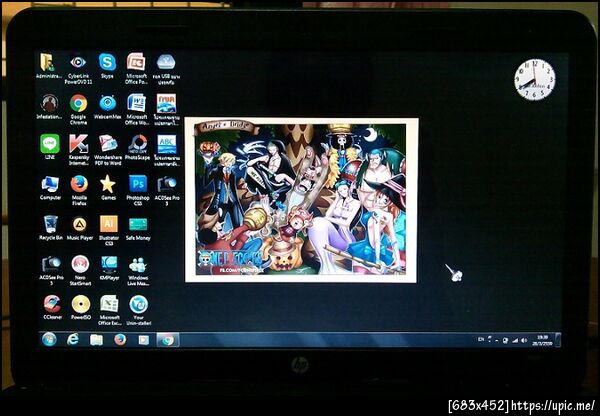The width and height of the screenshot is (600, 416).
Task: Launch WebcamMax desktop icon
Action: (x=108, y=106)
